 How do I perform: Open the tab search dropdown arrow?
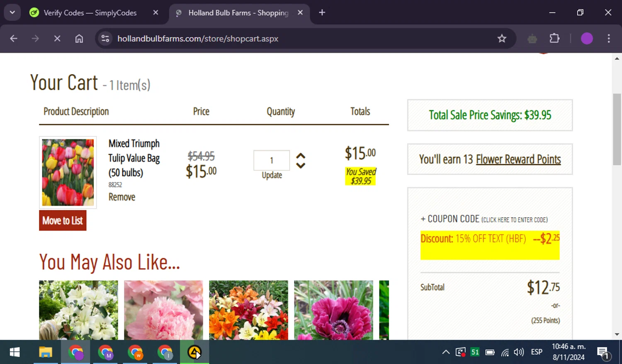12,12
